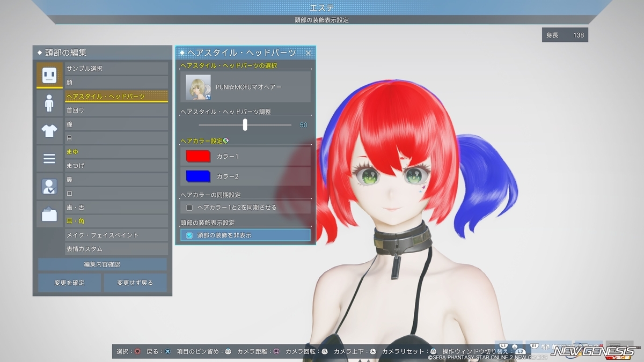The height and width of the screenshot is (362, 644).
Task: Click the camera up/down stick hint icon
Action: point(373,351)
